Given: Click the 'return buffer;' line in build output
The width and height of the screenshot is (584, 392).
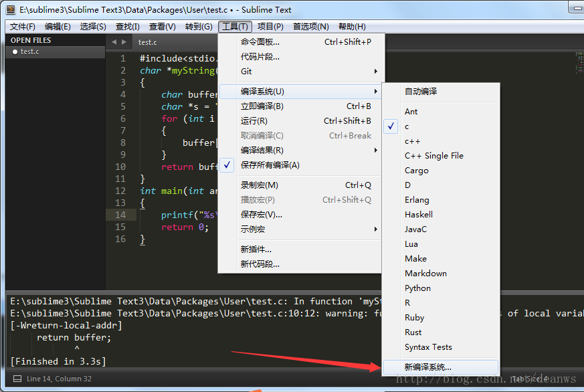Looking at the screenshot, I should [74, 338].
